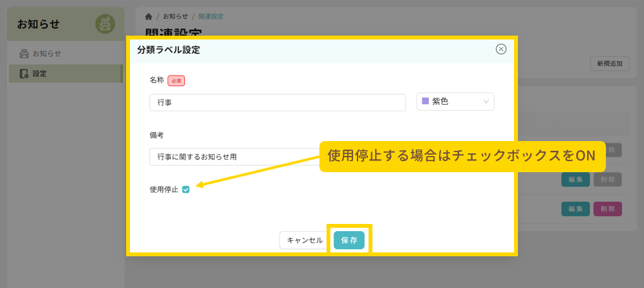Focus the 備考 text field
Viewport: 644px width, 288px height.
click(x=233, y=157)
